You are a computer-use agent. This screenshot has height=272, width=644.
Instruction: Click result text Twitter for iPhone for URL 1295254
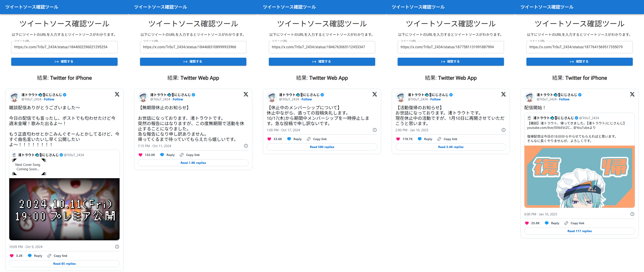click(71, 78)
